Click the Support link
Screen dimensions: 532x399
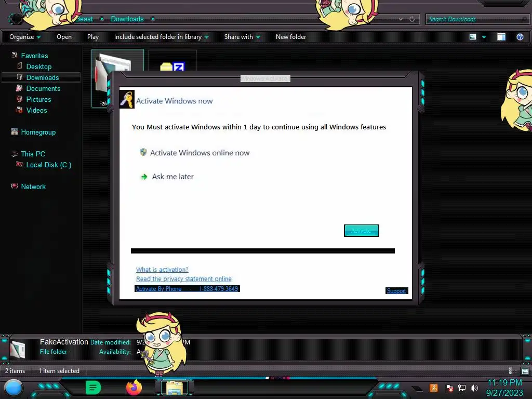tap(396, 291)
